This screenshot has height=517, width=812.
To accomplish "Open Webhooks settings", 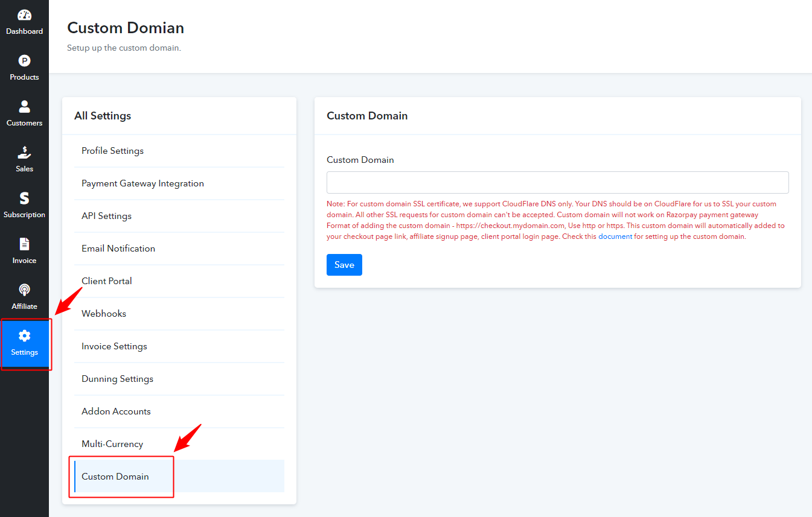I will coord(179,314).
